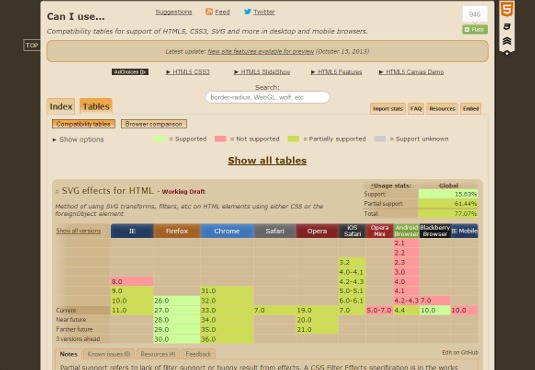Select Compatibility tables view

click(x=84, y=124)
